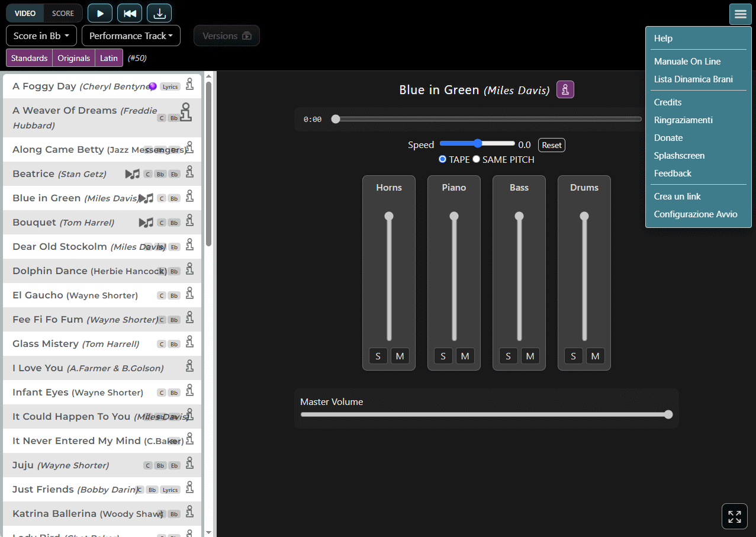Start playback with the play button

tap(100, 13)
